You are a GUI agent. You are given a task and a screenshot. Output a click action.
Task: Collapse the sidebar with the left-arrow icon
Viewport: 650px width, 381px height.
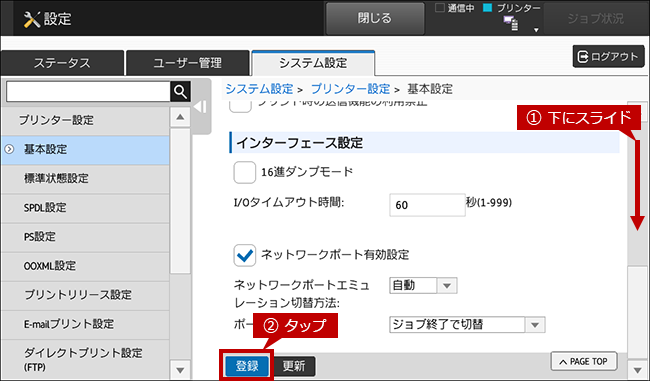click(200, 107)
